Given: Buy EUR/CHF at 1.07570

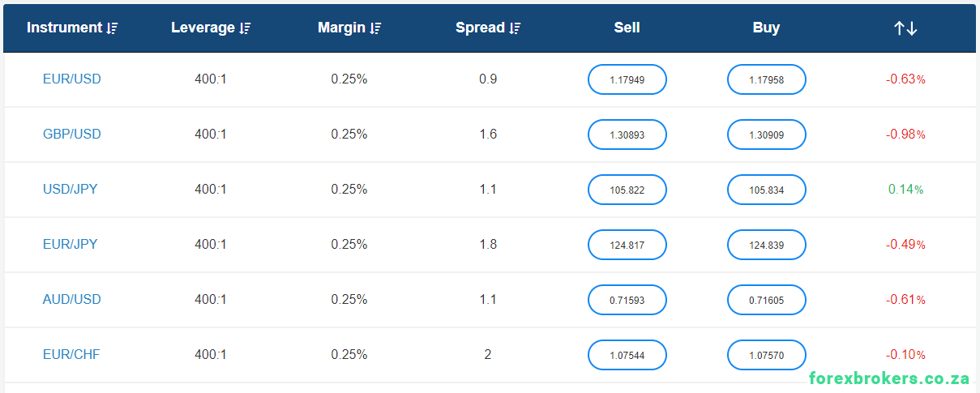Looking at the screenshot, I should pos(767,355).
